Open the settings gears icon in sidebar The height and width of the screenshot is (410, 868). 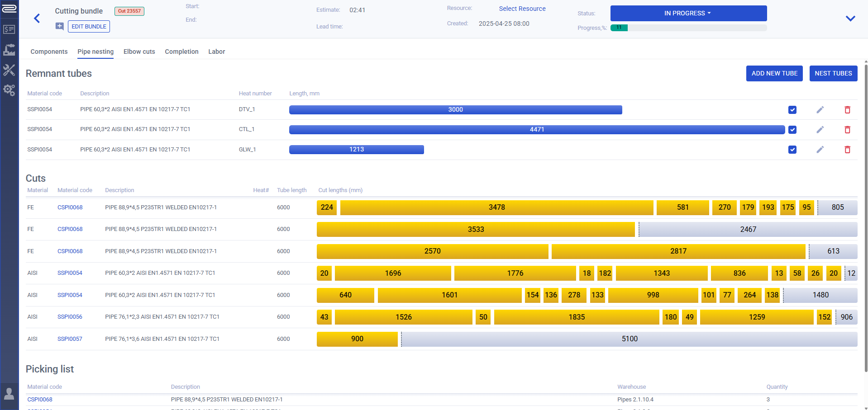pos(9,90)
